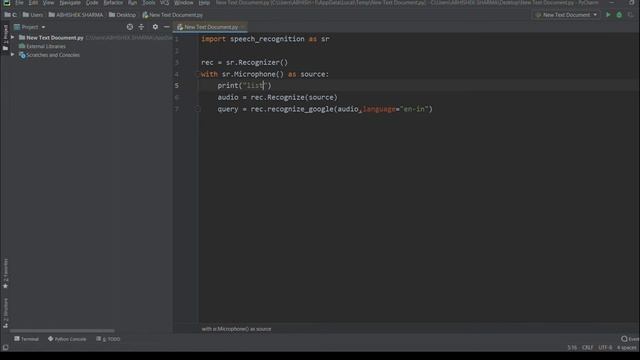Select Scratches and Consoles tree item
Screen dimensions: 640x360
tap(49, 55)
